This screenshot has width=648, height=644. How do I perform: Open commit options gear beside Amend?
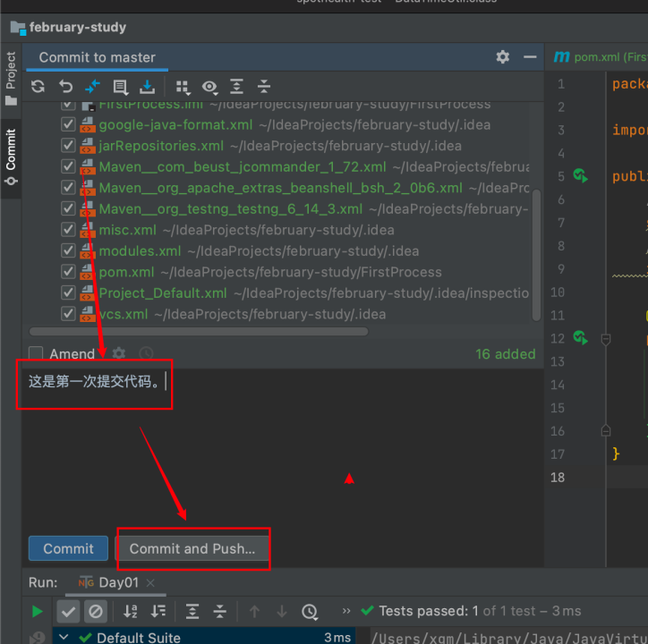[x=119, y=353]
